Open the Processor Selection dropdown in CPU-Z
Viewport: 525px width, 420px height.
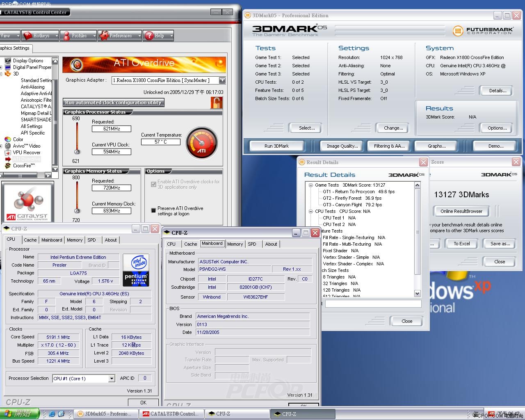(x=112, y=379)
